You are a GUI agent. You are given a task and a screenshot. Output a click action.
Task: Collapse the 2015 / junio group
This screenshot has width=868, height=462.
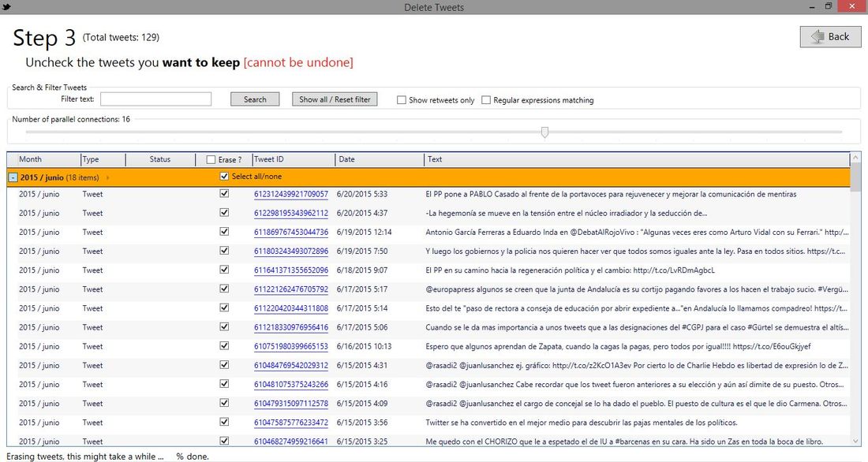coord(13,177)
